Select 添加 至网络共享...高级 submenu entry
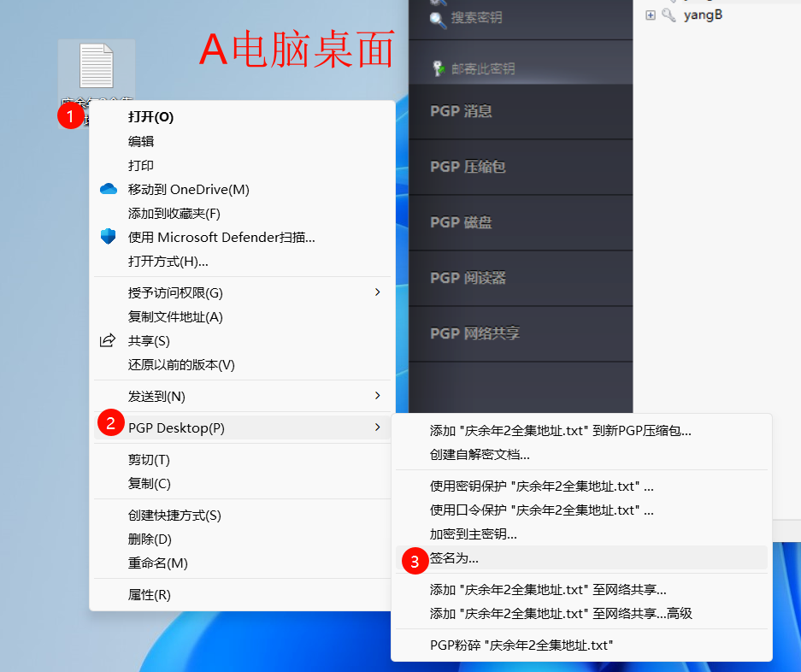The image size is (801, 672). (581, 613)
